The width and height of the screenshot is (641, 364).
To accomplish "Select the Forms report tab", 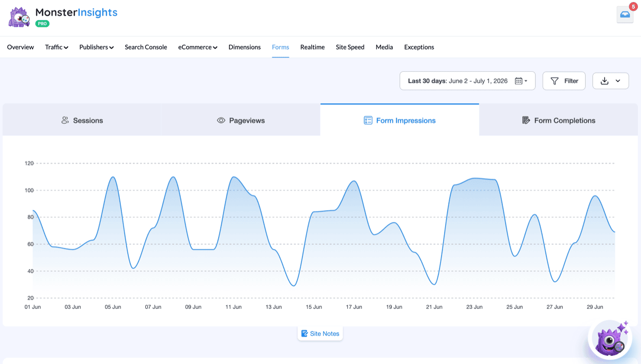I will [x=281, y=47].
